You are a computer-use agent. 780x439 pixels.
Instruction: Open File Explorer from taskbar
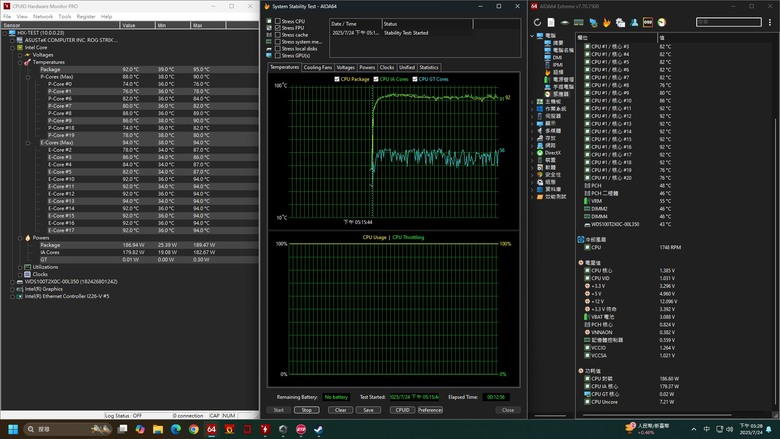pyautogui.click(x=158, y=429)
